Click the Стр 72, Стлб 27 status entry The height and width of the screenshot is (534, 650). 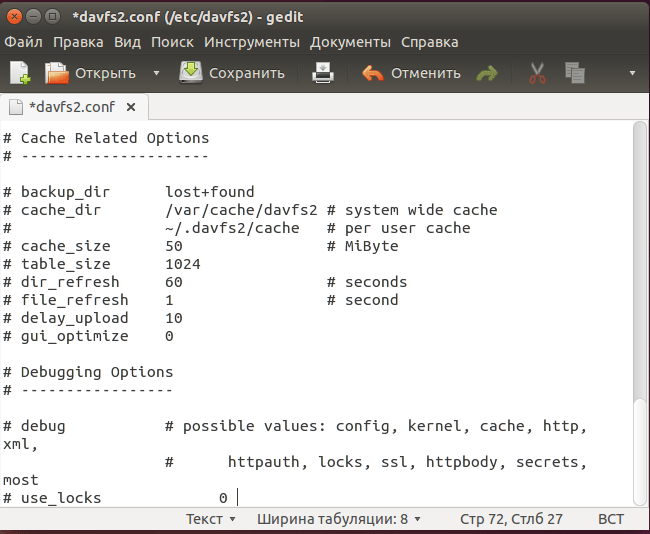pyautogui.click(x=511, y=519)
